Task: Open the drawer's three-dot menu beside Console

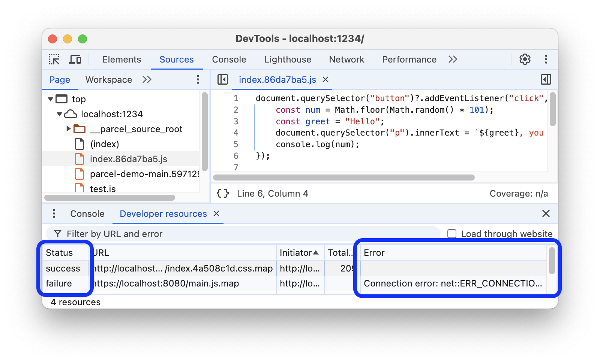Action: click(x=54, y=213)
